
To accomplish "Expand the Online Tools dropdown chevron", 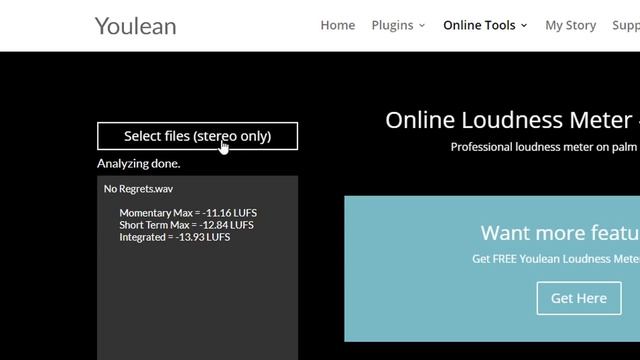I will 524,26.
